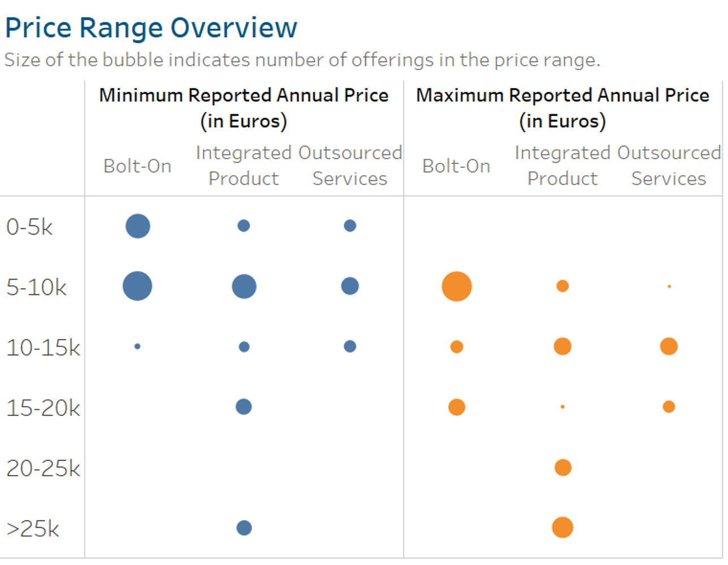This screenshot has width=728, height=565.
Task: Click the blue Bolt-On 0-5k minimum bubble
Action: click(138, 226)
